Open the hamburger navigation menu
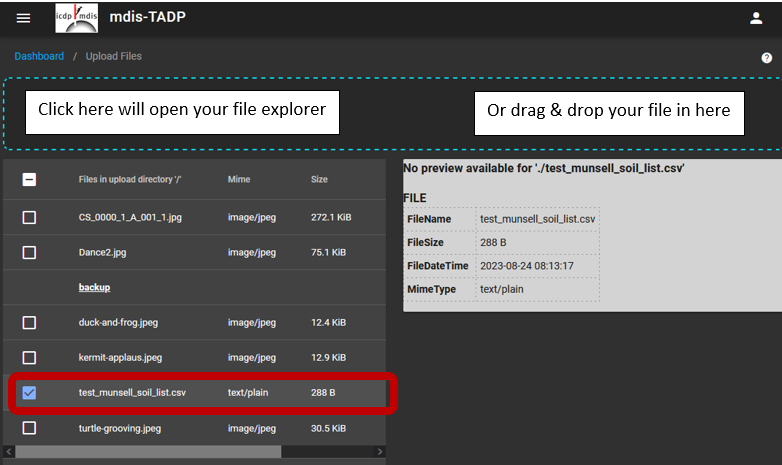This screenshot has width=782, height=465. click(23, 18)
